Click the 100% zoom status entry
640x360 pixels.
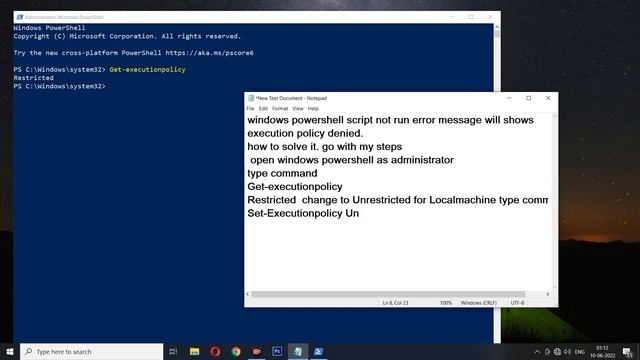(x=446, y=303)
